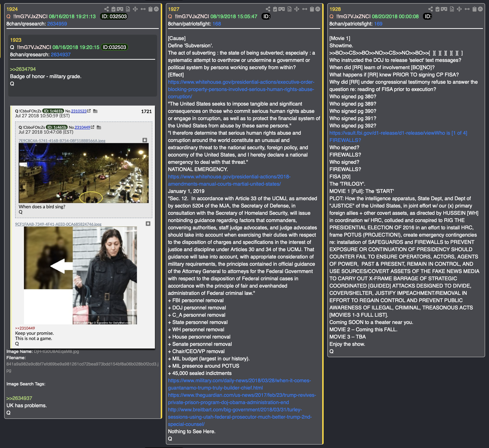Click the Image Search Tags label

26,384
